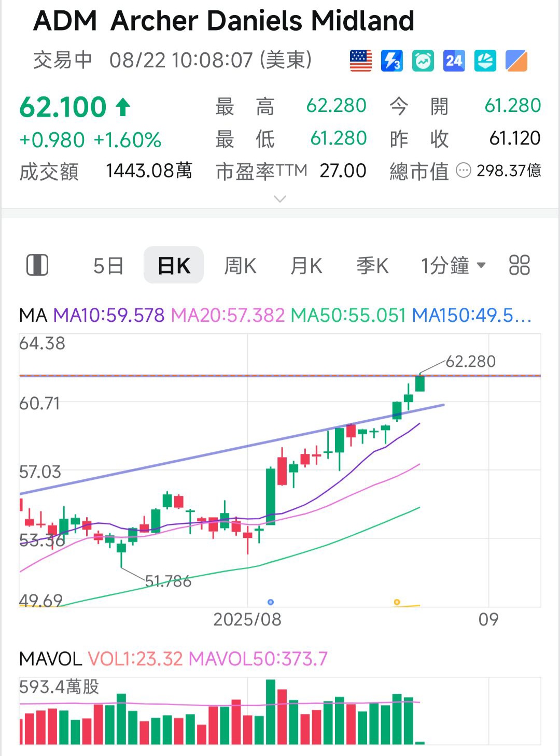Screen dimensions: 560x756
Task: Switch to the 5日 chart tab
Action: tap(108, 266)
